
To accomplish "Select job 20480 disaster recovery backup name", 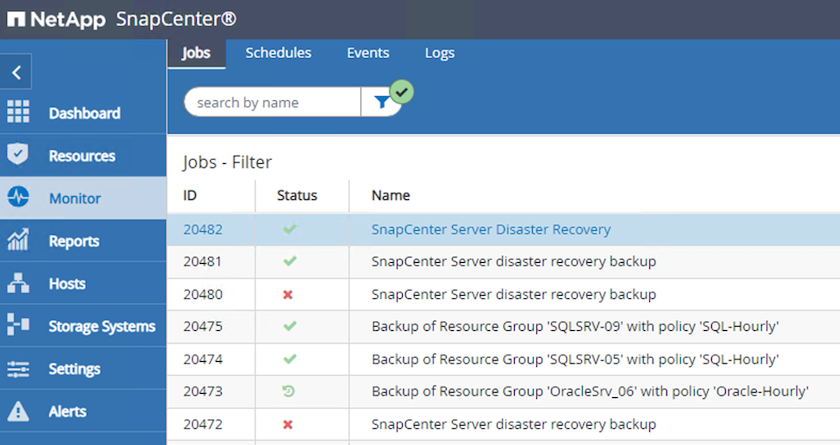I will pos(514,294).
